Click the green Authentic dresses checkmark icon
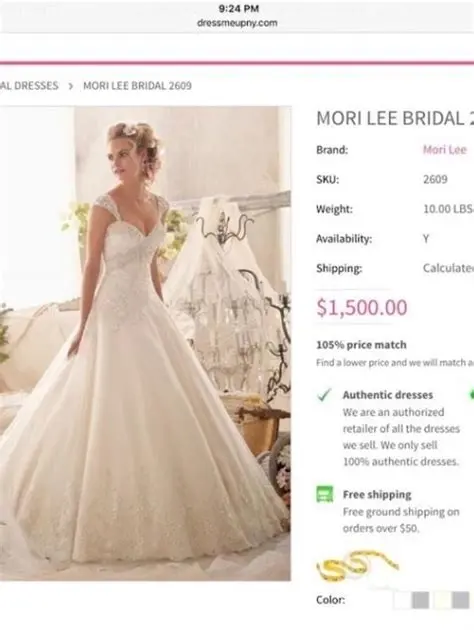The image size is (474, 632). pyautogui.click(x=324, y=395)
